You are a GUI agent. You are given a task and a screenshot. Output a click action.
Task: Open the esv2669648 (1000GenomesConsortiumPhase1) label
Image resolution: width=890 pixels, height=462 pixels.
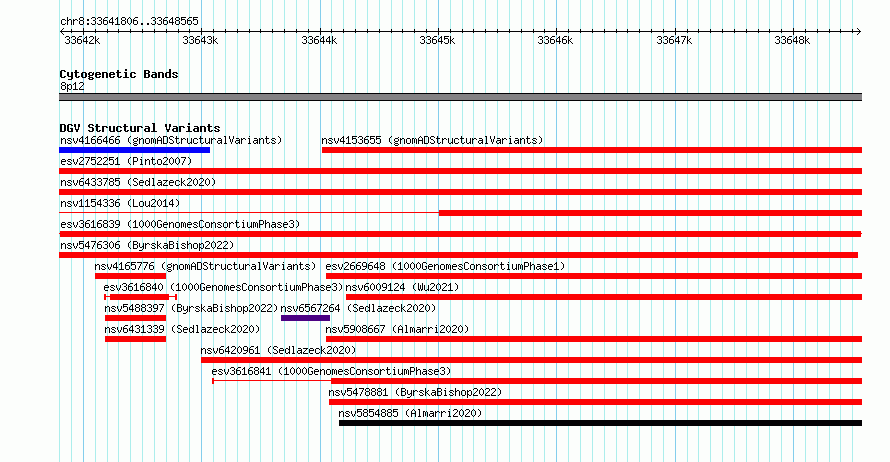[x=445, y=266]
